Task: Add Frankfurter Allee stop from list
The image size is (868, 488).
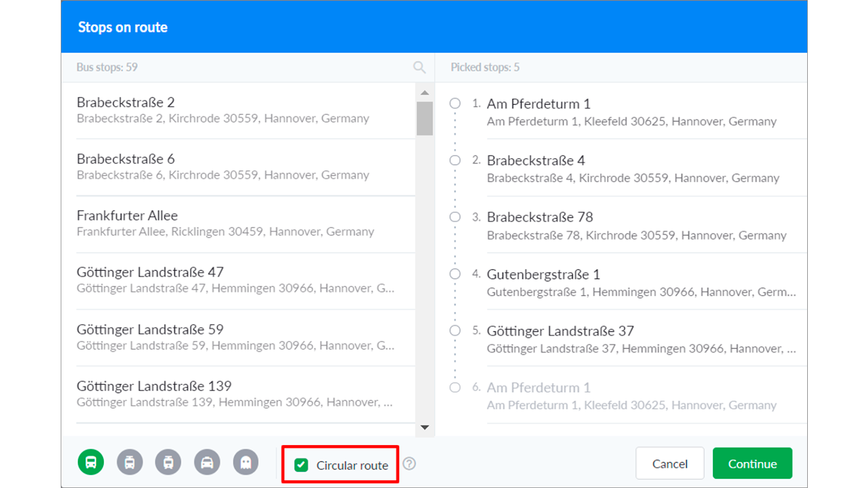Action: [239, 223]
